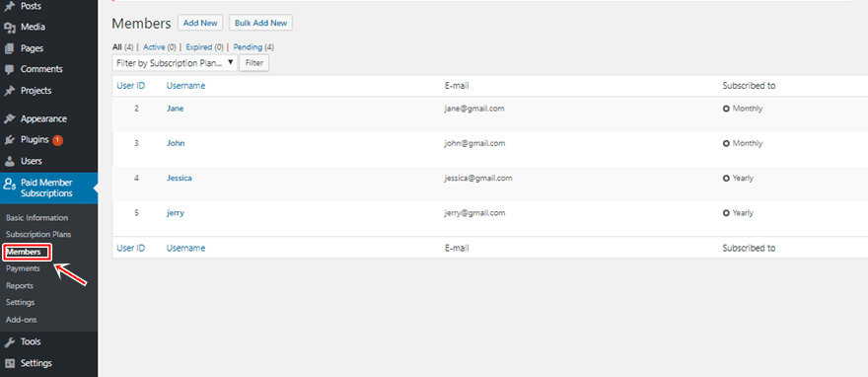Open Jane's member profile link

pyautogui.click(x=175, y=110)
